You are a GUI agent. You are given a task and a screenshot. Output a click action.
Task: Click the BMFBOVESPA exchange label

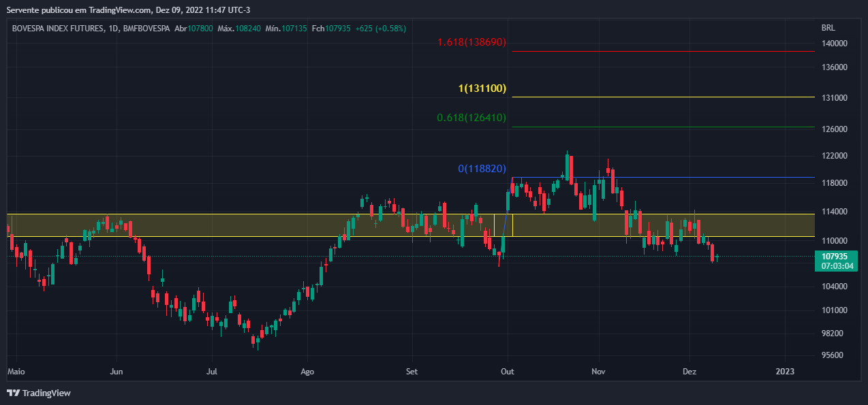click(146, 29)
